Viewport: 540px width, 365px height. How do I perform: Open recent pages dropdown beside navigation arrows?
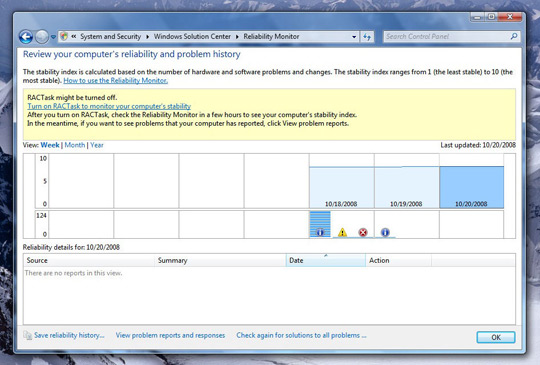pos(53,37)
